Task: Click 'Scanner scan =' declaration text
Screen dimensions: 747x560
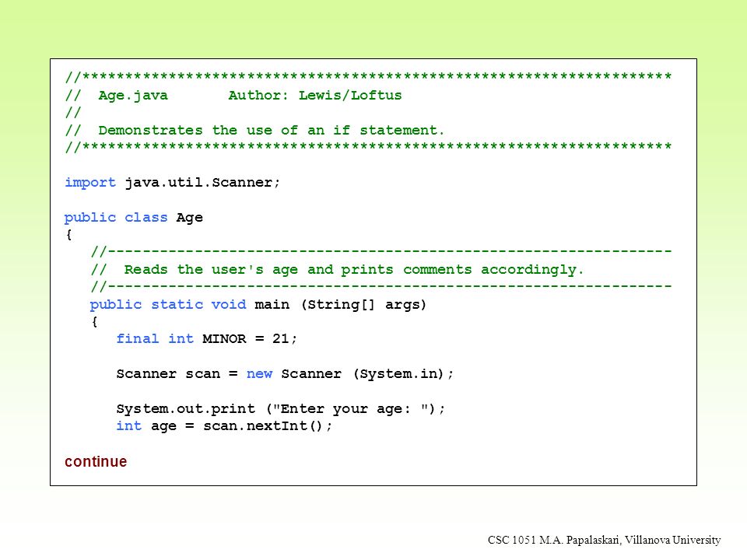Action: pos(177,374)
